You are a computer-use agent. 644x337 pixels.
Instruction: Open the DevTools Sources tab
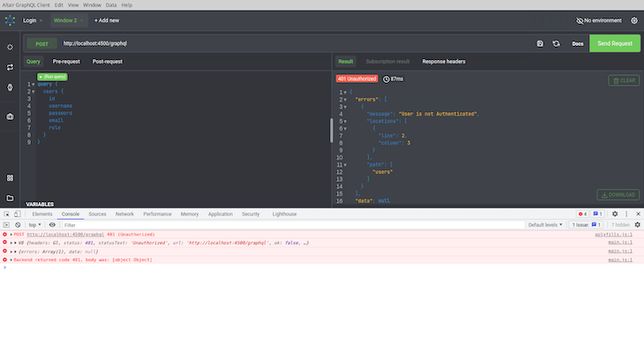tap(97, 214)
